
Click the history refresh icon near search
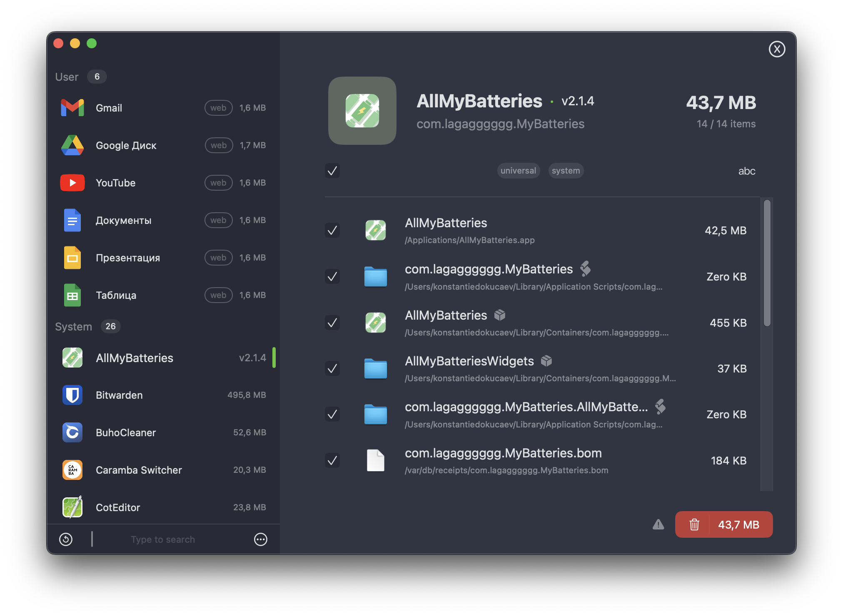pos(66,539)
